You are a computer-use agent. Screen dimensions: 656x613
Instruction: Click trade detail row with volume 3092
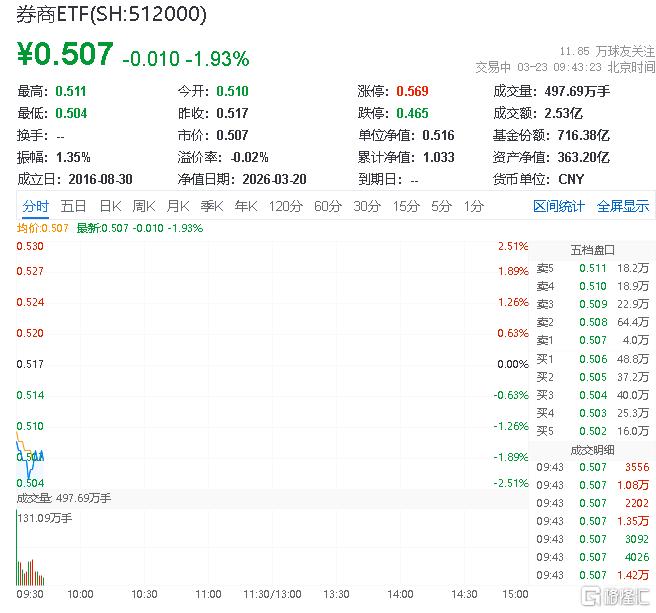coord(592,539)
